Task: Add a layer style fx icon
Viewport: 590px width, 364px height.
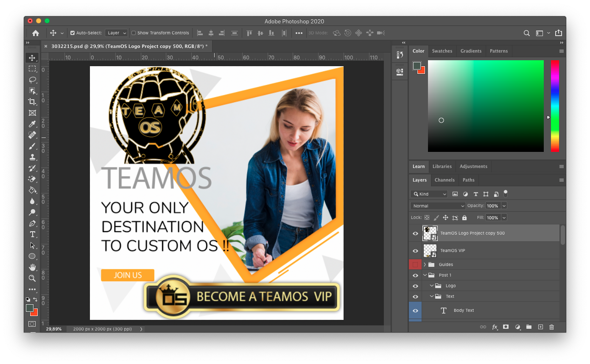Action: point(495,327)
